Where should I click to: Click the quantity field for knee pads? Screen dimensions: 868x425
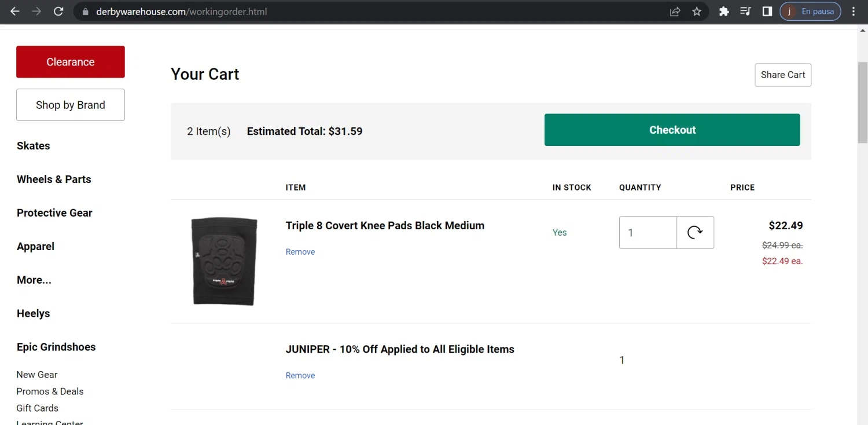(x=648, y=232)
